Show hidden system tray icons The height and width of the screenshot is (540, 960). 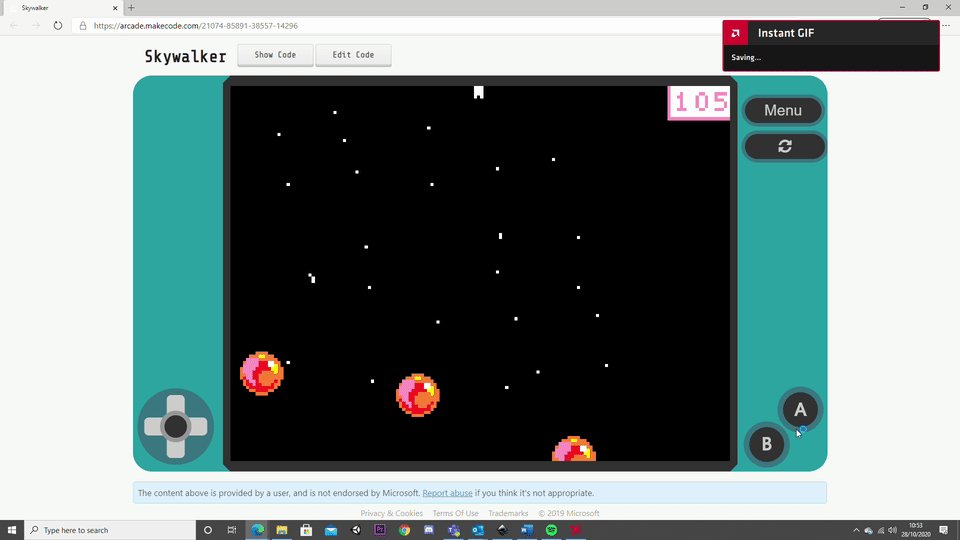point(856,530)
